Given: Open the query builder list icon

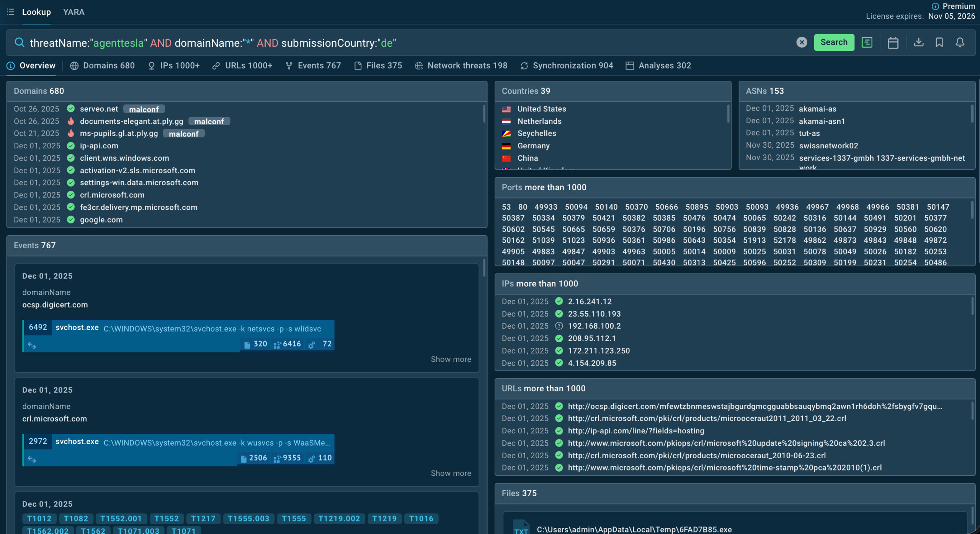Looking at the screenshot, I should coord(867,42).
